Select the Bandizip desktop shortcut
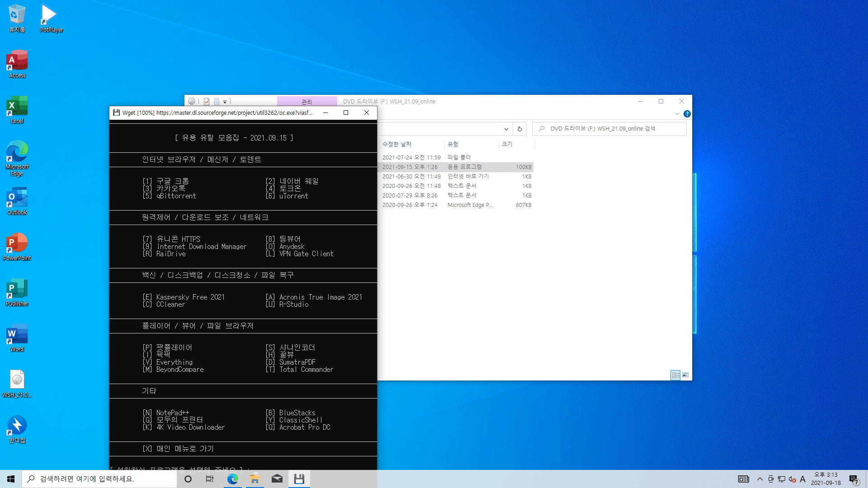868x488 pixels. point(17,429)
